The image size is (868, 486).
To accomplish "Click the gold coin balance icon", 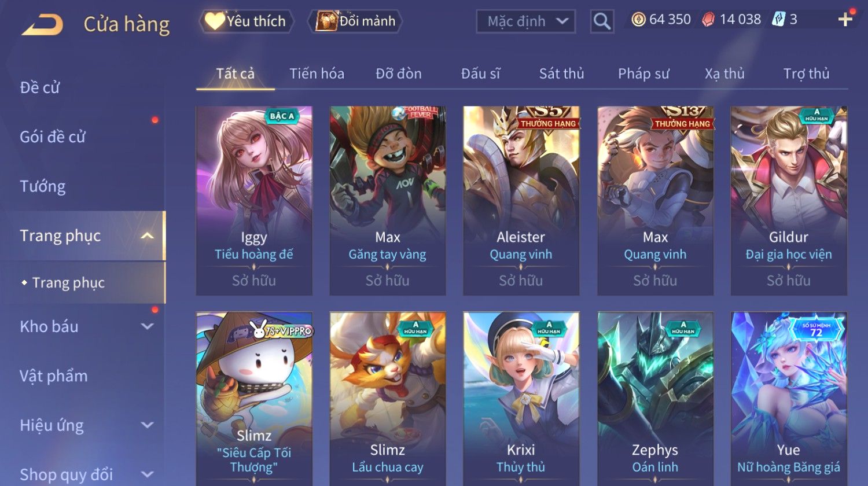I will [638, 20].
